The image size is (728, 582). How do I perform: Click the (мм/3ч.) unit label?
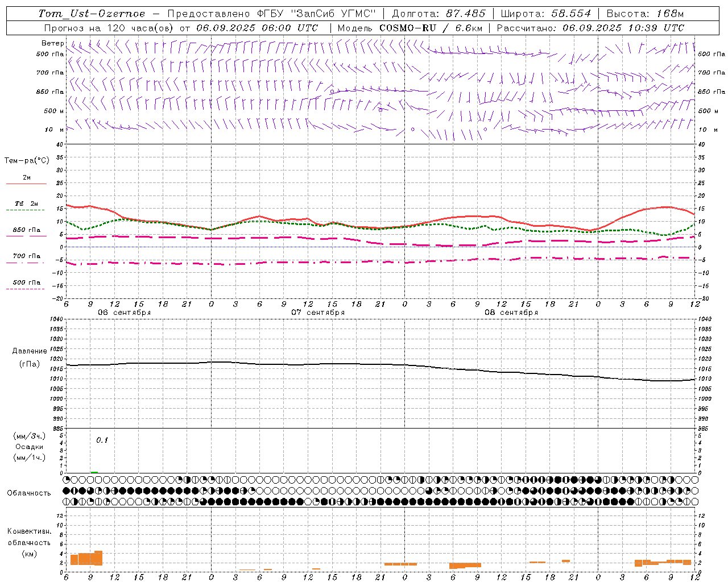point(30,436)
